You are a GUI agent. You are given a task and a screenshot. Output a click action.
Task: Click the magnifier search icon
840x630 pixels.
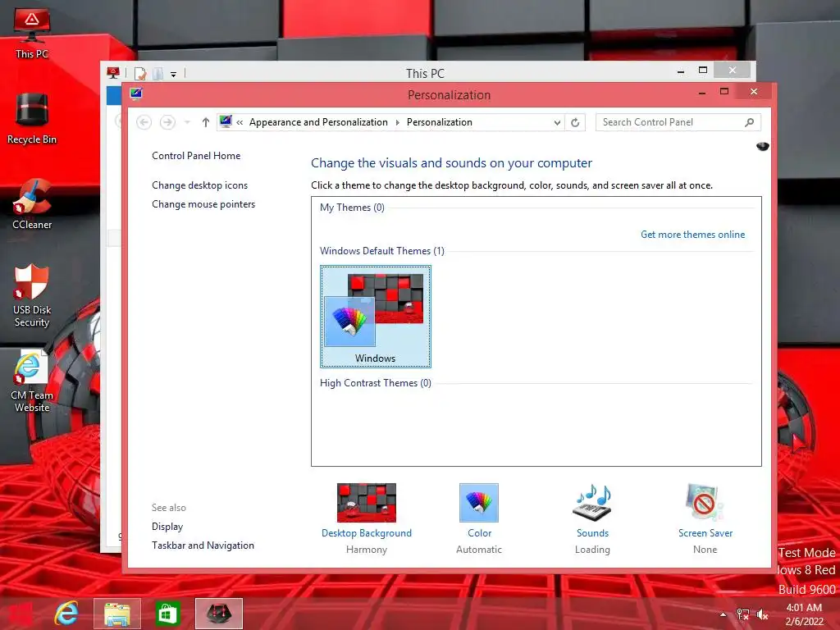[x=750, y=122]
